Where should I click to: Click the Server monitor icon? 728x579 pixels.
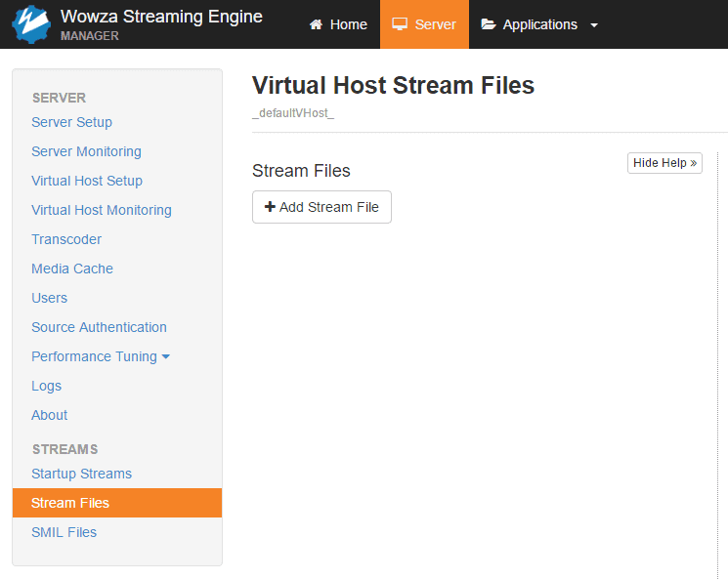(x=400, y=24)
